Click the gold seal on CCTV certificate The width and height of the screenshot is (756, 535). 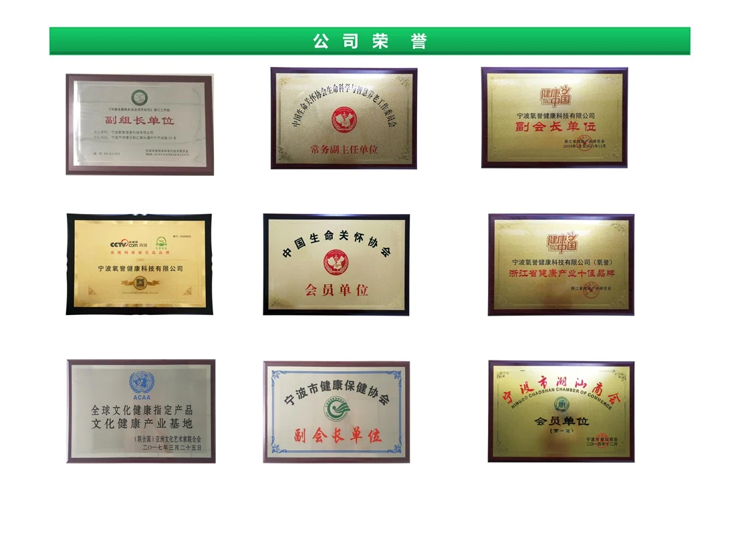[140, 283]
